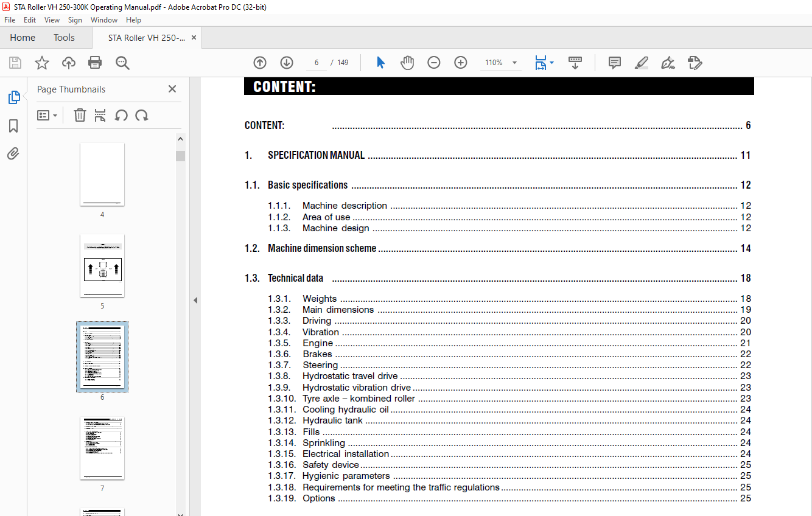Open the Attachments paperclip panel

13,154
